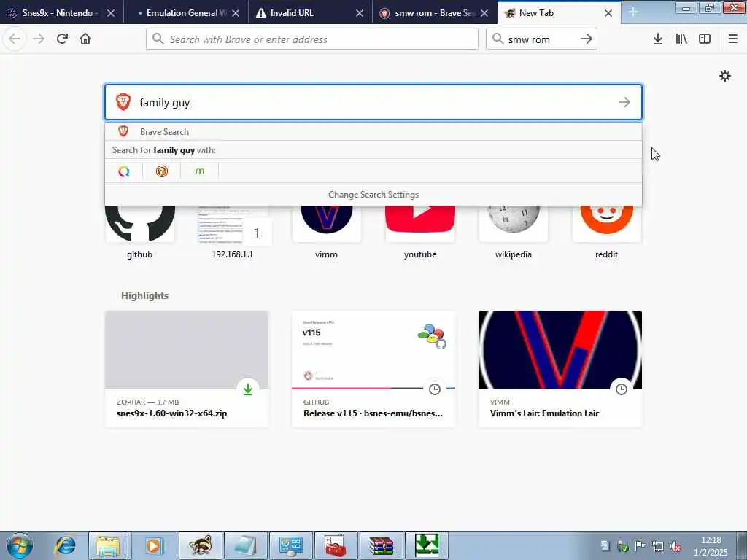The height and width of the screenshot is (560, 747).
Task: Open the github top site tile
Action: click(139, 232)
